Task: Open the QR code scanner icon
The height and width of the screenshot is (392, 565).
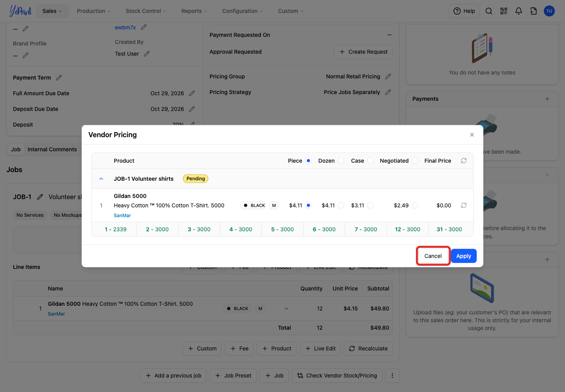Action: (x=504, y=11)
